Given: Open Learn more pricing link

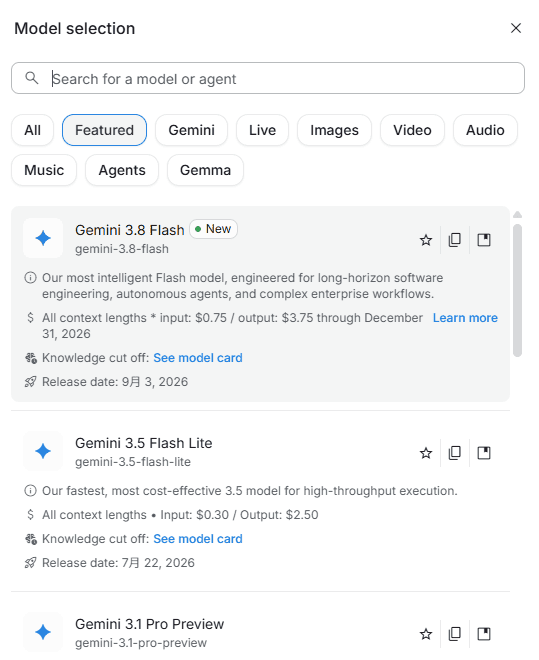Looking at the screenshot, I should (465, 318).
